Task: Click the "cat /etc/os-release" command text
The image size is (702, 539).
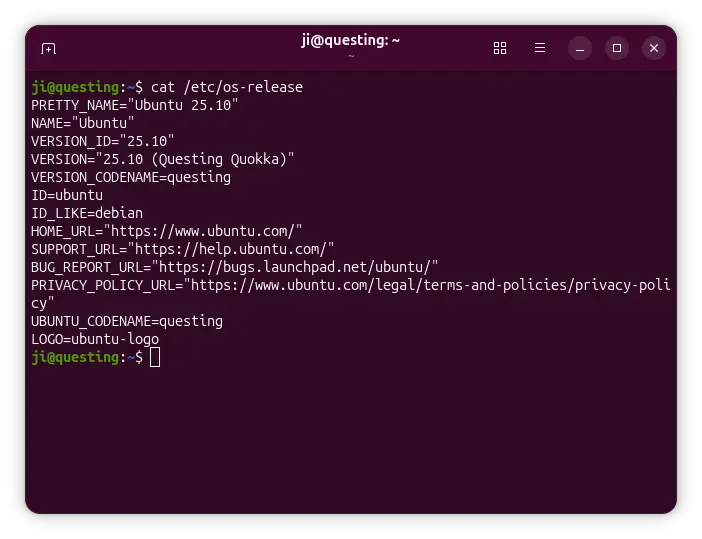Action: coord(226,87)
